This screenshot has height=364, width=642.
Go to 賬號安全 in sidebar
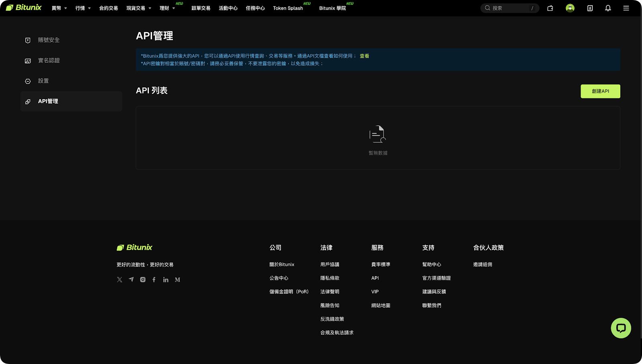(x=49, y=40)
